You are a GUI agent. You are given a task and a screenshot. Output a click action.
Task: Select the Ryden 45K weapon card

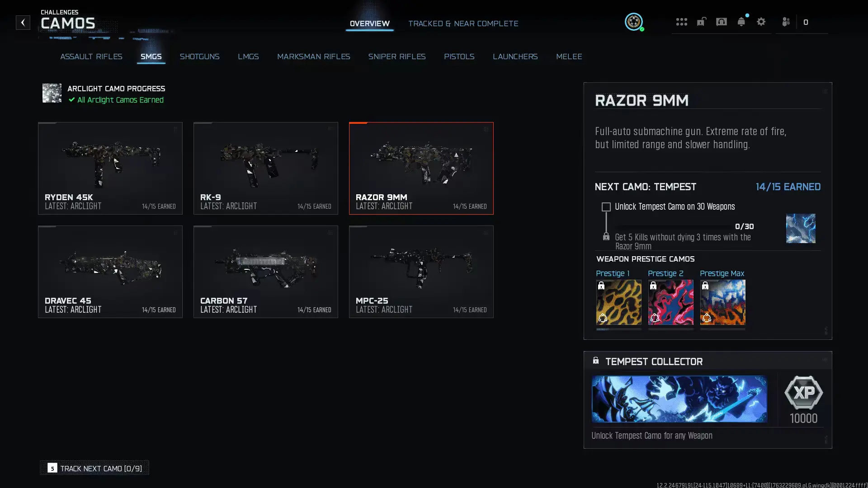pos(110,168)
